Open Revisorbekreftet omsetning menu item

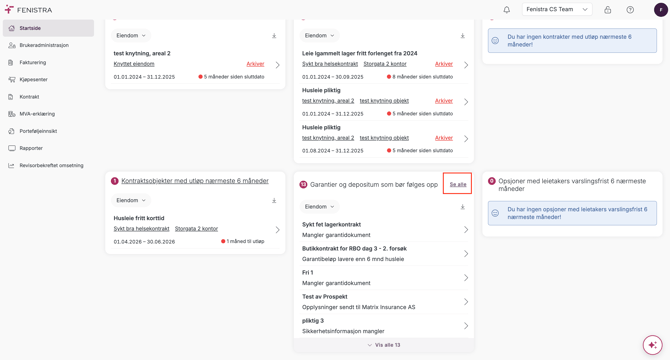pos(48,166)
